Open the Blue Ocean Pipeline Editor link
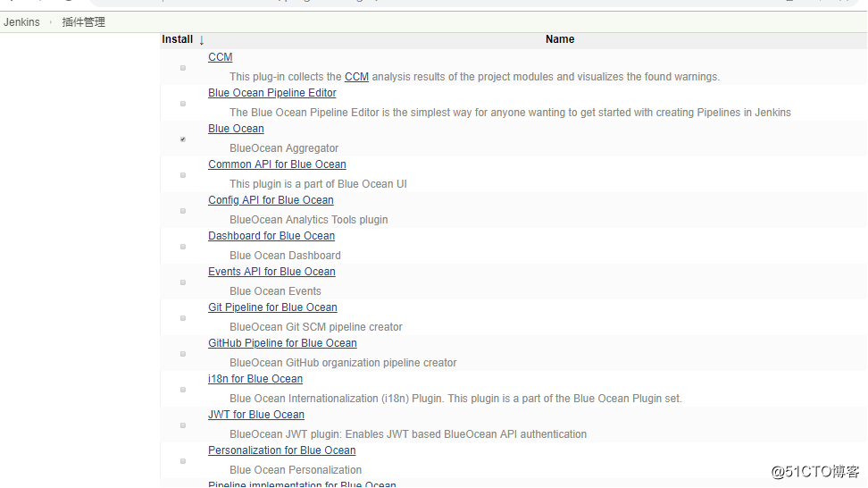868x488 pixels. (x=272, y=92)
